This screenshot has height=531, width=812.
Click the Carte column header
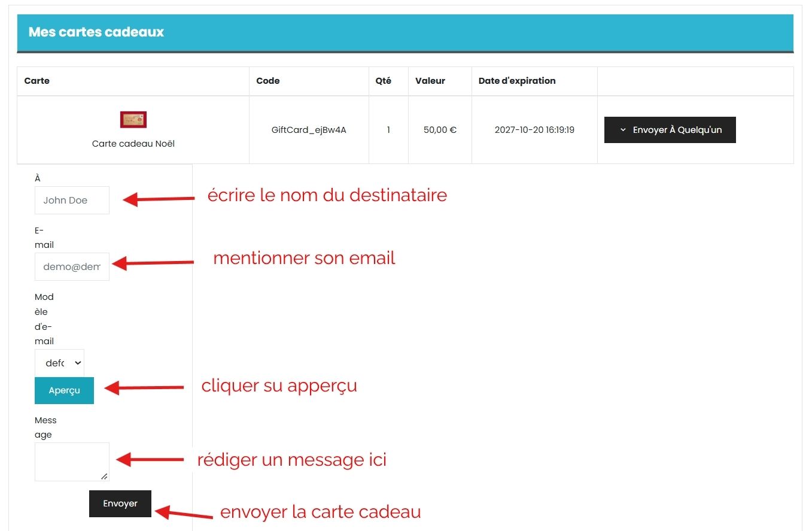click(37, 81)
